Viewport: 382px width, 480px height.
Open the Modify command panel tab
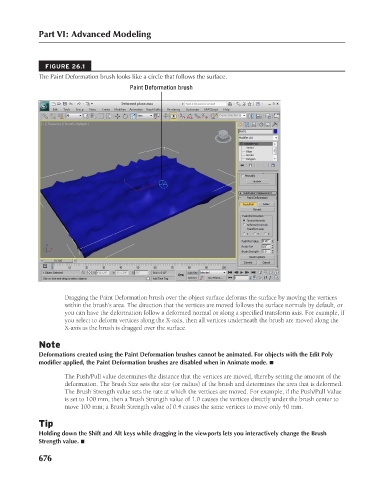point(247,125)
